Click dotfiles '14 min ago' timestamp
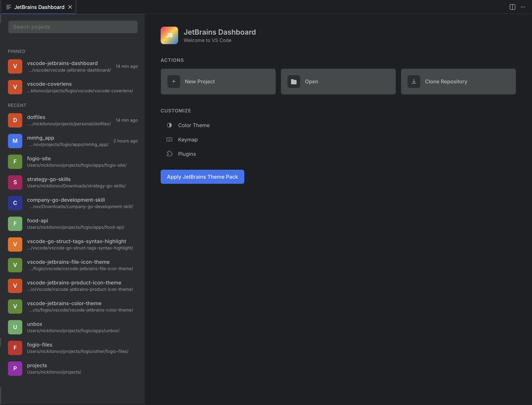This screenshot has width=532, height=405. (126, 120)
